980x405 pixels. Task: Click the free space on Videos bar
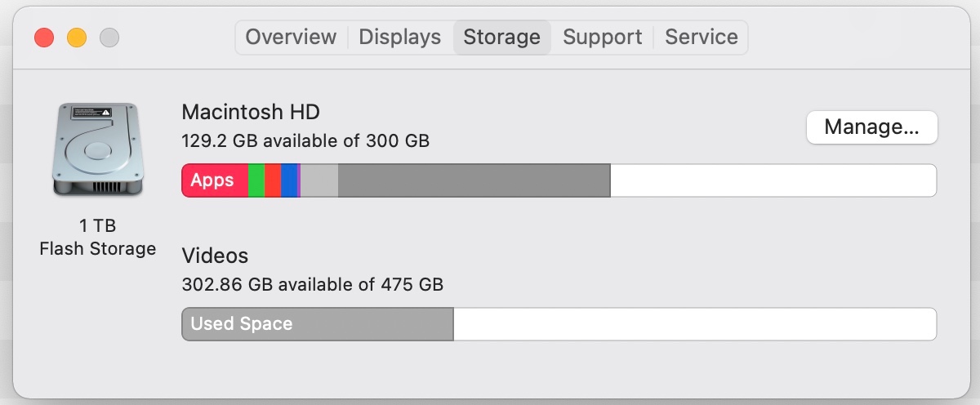click(x=694, y=324)
